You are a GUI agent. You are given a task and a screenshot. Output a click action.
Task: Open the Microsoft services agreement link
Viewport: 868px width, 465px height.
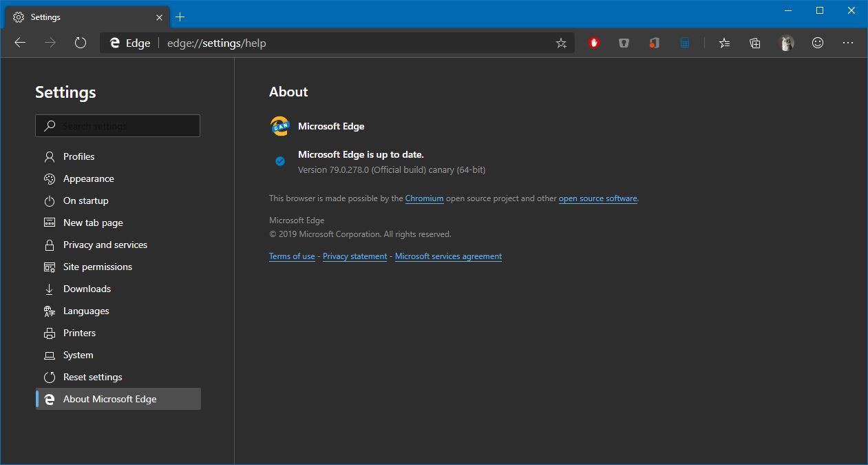pos(448,256)
